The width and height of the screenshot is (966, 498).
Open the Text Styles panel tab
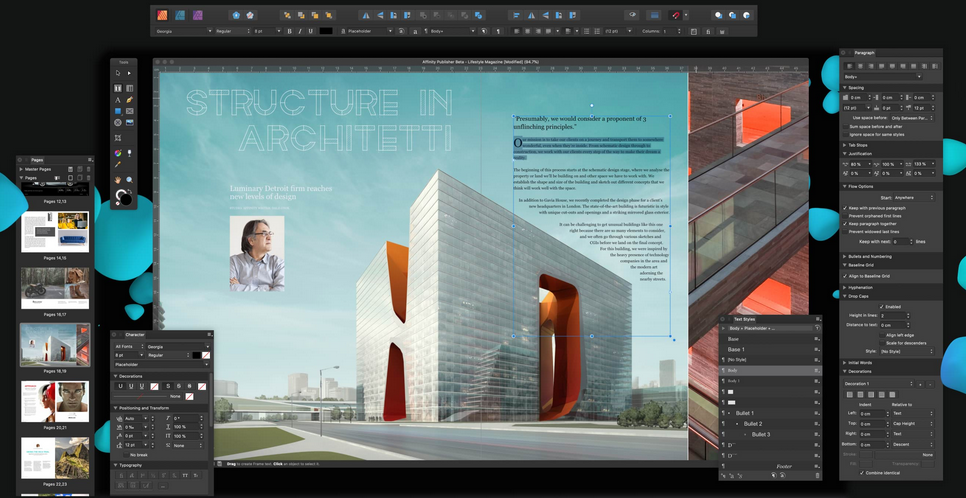click(744, 319)
